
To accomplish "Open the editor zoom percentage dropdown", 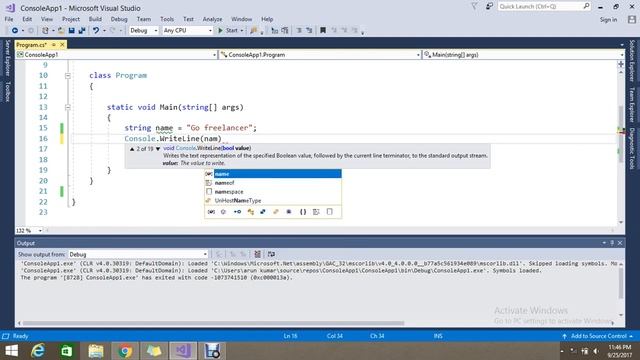I will pyautogui.click(x=29, y=231).
